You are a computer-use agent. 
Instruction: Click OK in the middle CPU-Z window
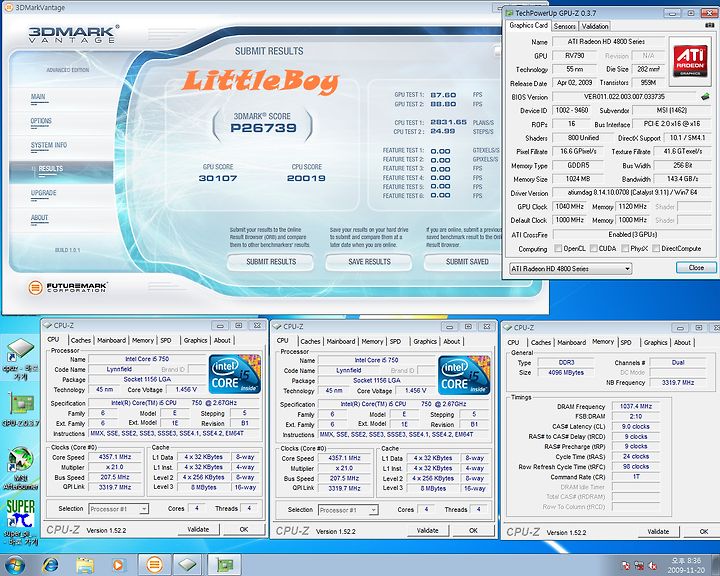tap(473, 531)
